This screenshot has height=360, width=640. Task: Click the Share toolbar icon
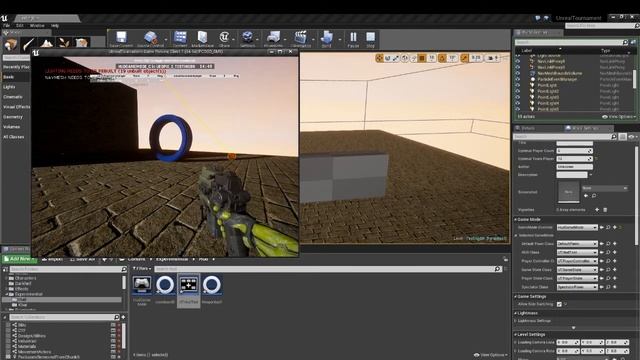pyautogui.click(x=224, y=39)
